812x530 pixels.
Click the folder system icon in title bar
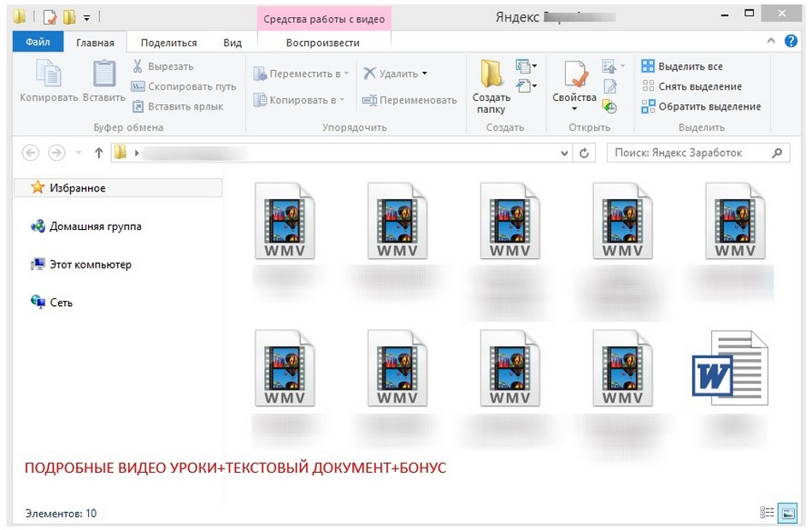click(20, 17)
